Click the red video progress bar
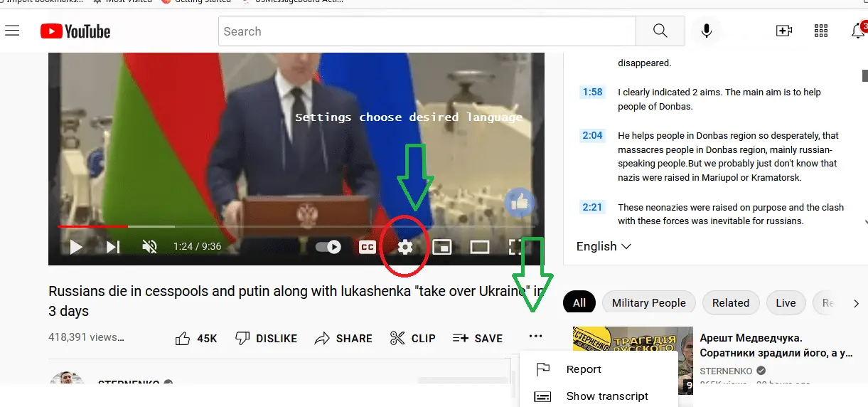 [x=92, y=226]
